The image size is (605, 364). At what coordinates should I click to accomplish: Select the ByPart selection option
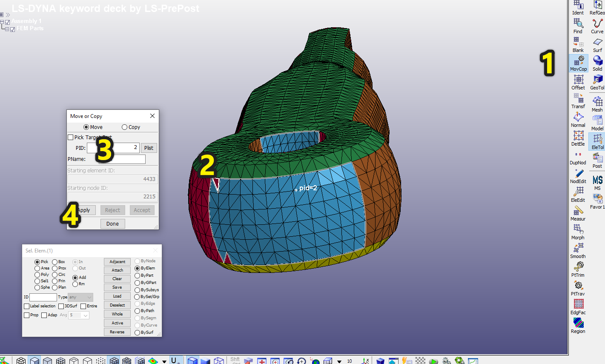pyautogui.click(x=138, y=275)
